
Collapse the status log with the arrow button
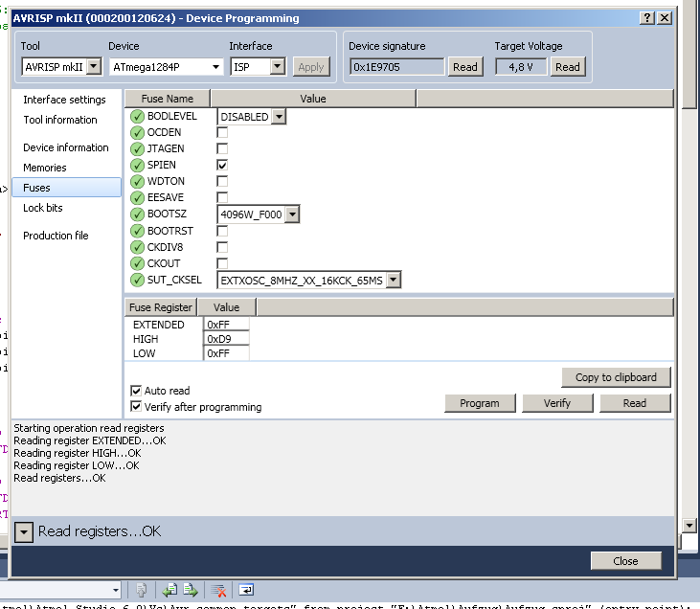(24, 531)
